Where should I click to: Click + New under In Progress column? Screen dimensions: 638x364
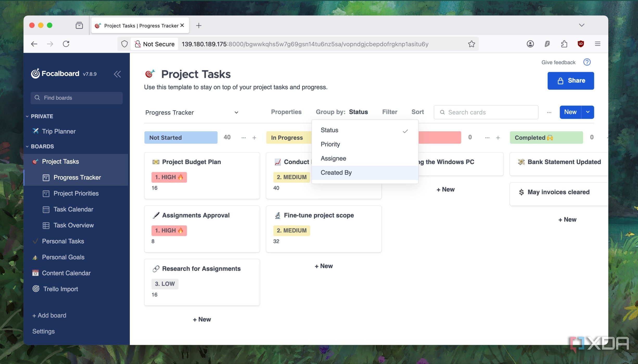(x=324, y=266)
